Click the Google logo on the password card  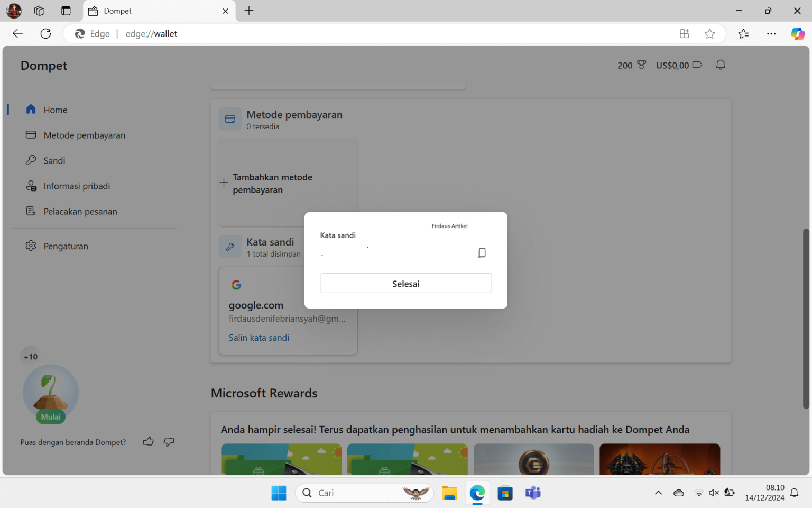coord(236,285)
